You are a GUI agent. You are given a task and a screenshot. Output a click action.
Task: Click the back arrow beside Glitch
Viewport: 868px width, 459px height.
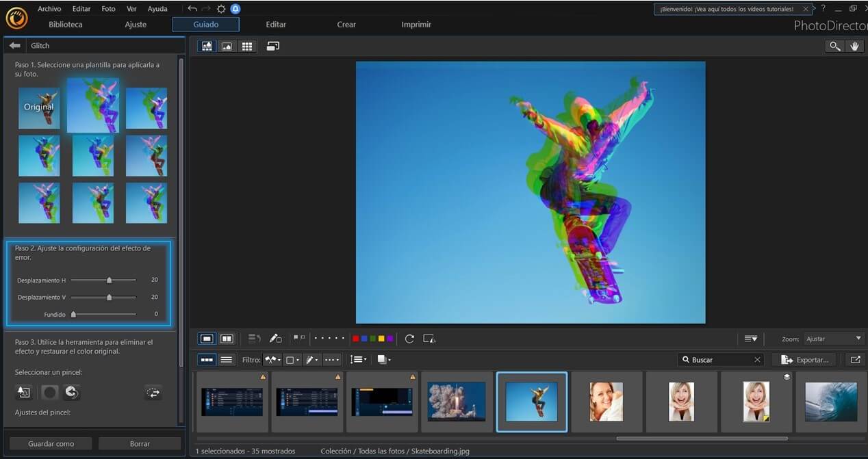tap(14, 46)
